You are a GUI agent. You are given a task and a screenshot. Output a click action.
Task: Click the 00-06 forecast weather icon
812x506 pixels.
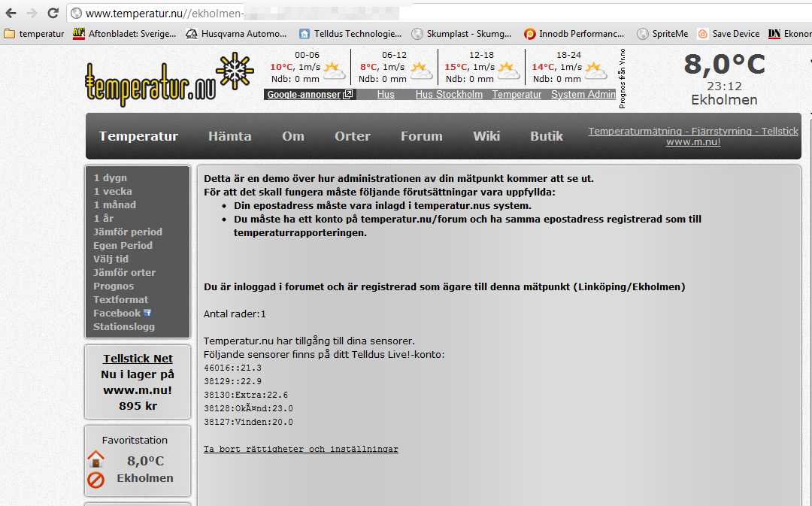(334, 71)
